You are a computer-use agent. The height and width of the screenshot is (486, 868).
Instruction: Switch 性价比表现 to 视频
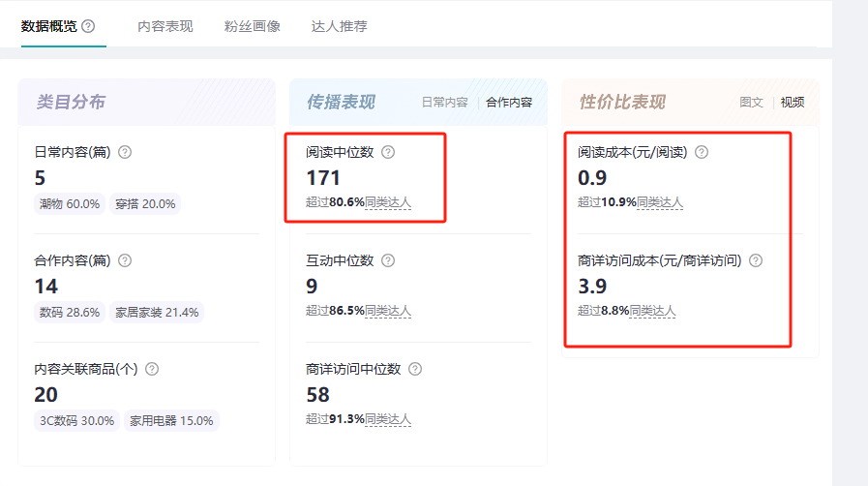793,103
